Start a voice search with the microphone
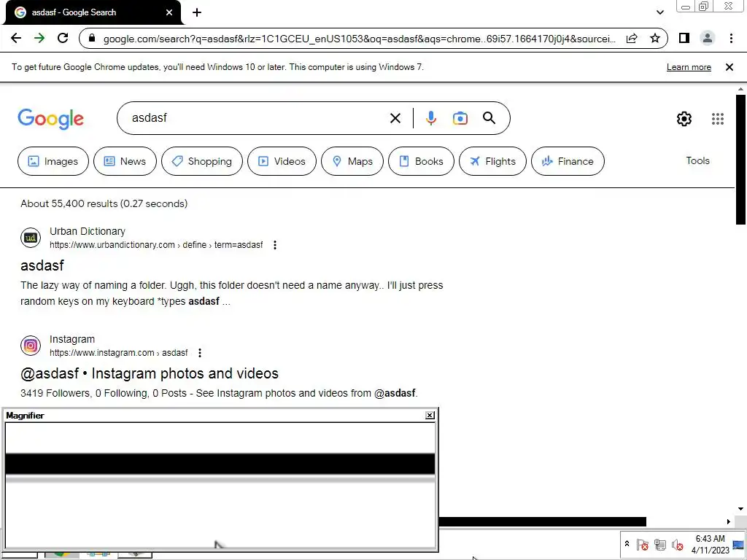Viewport: 747px width, 560px height. click(x=430, y=118)
